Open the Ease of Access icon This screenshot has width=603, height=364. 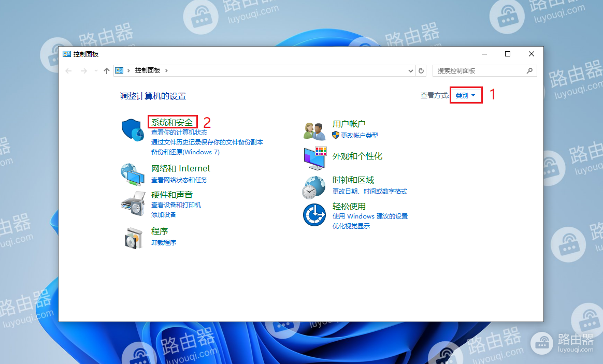(x=314, y=215)
